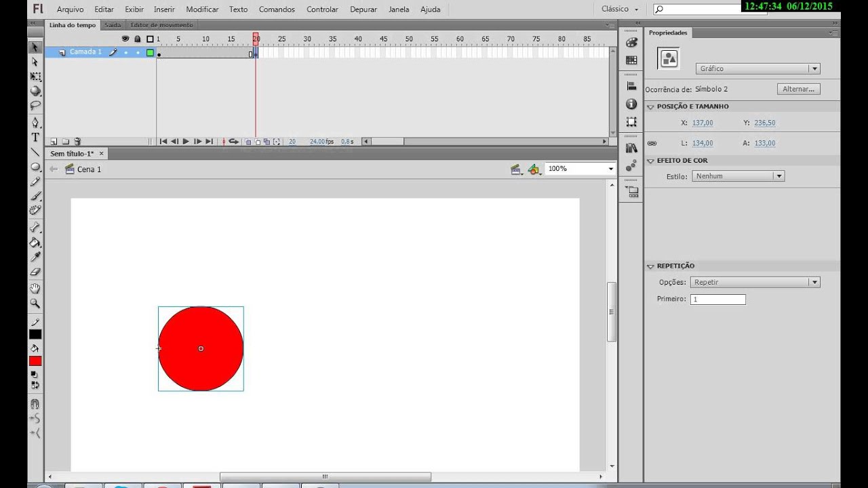This screenshot has height=488, width=868.
Task: Click the delete layer trash icon
Action: coord(77,142)
